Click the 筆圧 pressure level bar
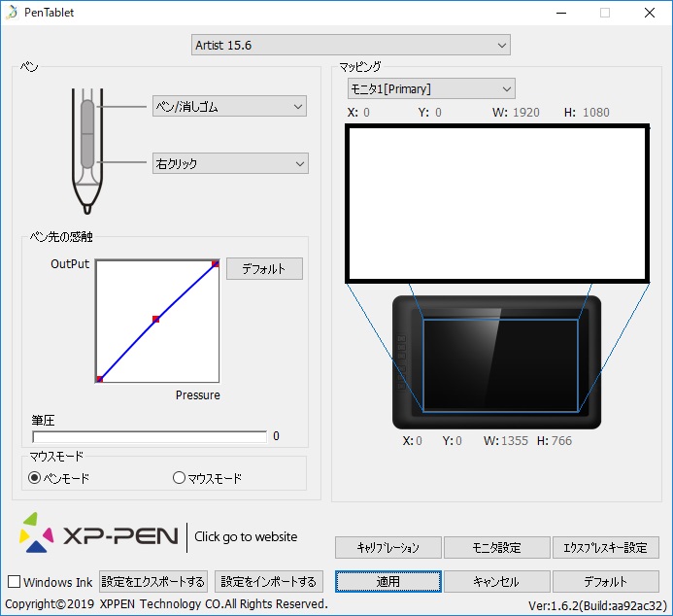Viewport: 673px width, 616px height. click(150, 436)
